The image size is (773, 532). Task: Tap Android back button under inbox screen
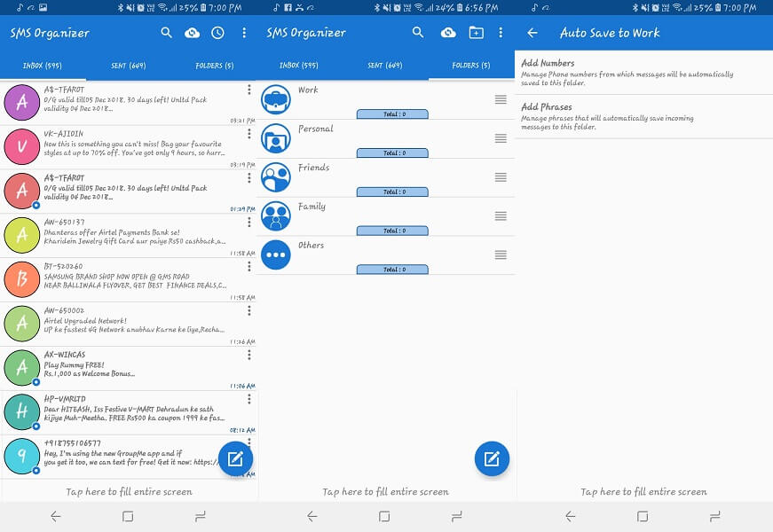(56, 516)
